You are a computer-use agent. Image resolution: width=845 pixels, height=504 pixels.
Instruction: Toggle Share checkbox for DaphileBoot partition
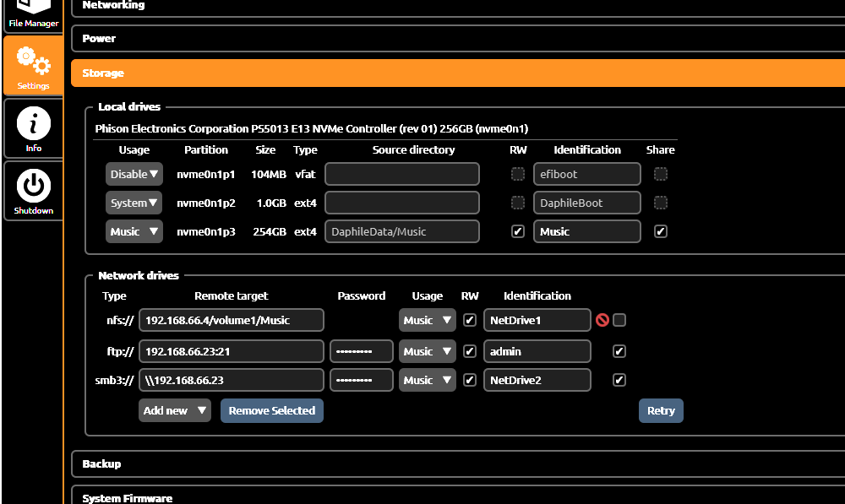[x=661, y=203]
